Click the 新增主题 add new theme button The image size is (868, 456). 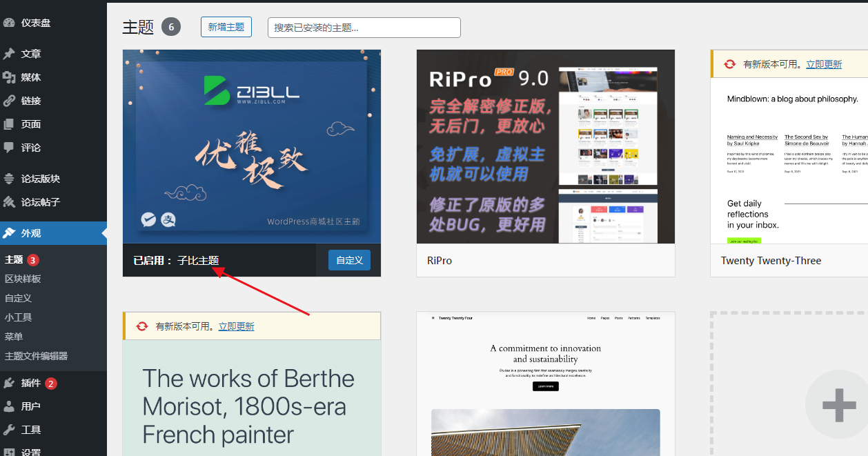pos(226,27)
